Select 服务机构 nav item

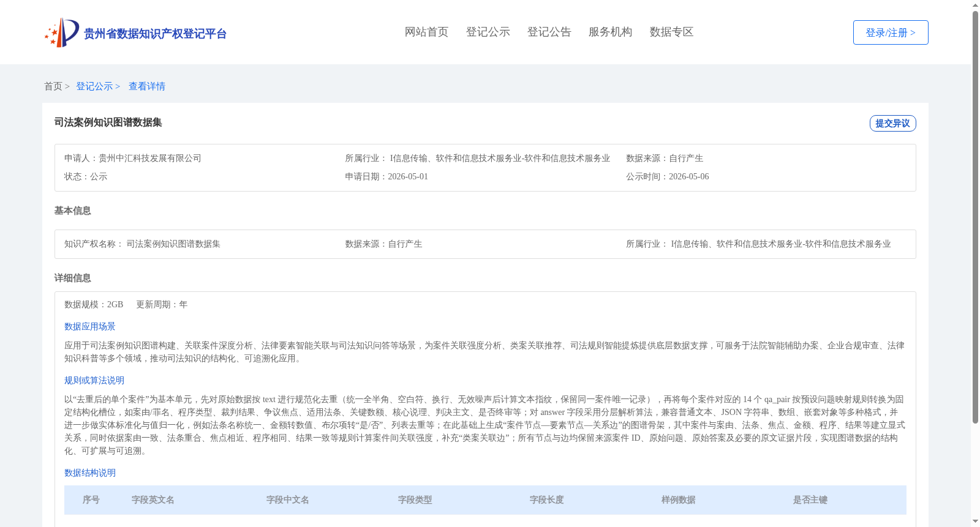coord(610,32)
